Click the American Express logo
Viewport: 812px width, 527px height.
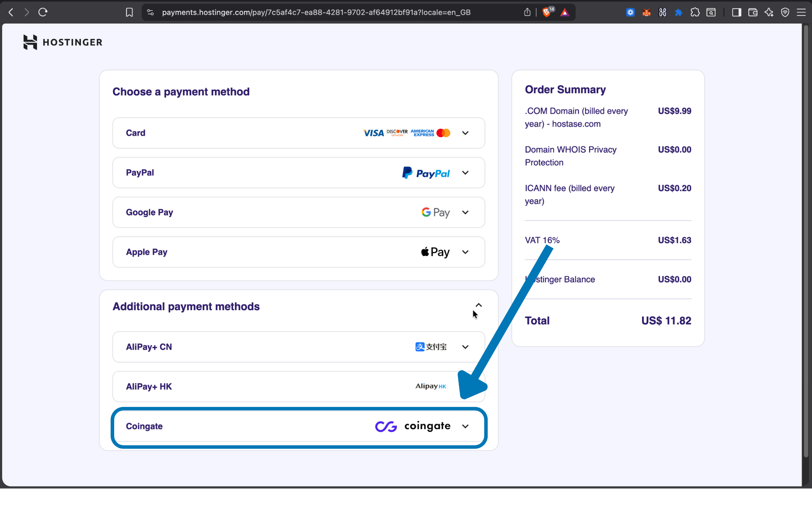point(422,133)
